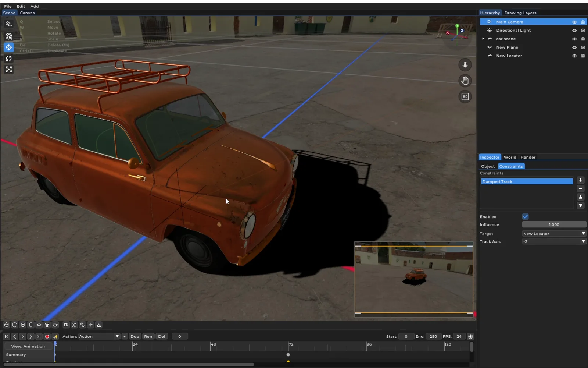Create a new action with small plus button
588x368 pixels.
pos(125,336)
